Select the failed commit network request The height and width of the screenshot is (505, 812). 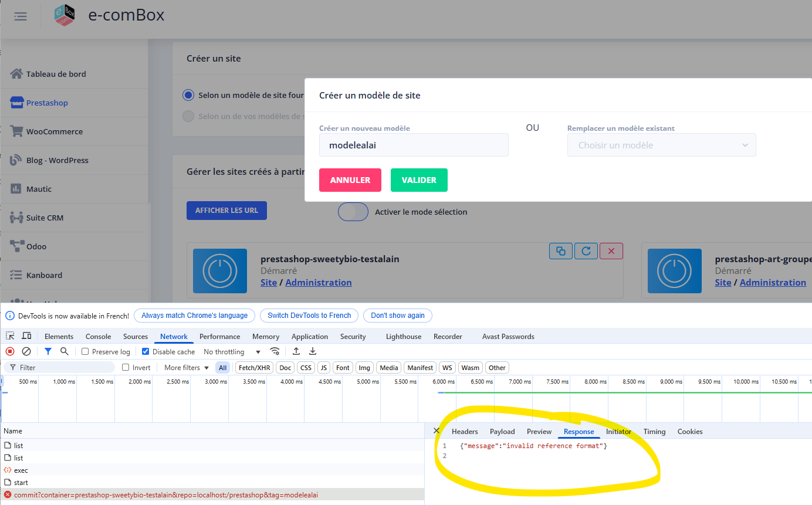[212, 494]
